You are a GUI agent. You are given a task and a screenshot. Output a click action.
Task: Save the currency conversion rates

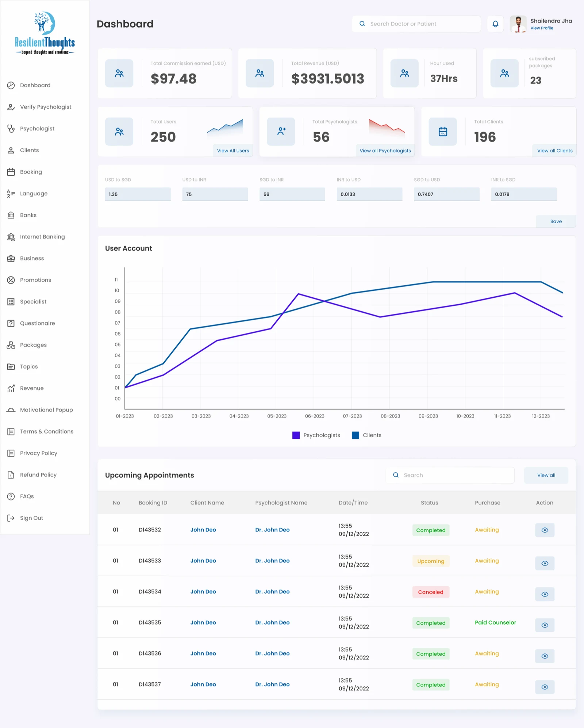[x=556, y=221]
